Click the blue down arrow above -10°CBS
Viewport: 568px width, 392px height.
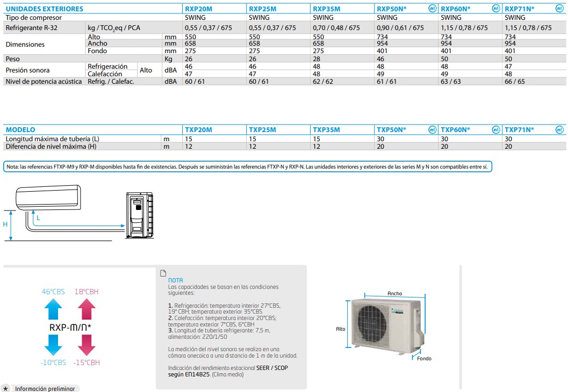[53, 345]
